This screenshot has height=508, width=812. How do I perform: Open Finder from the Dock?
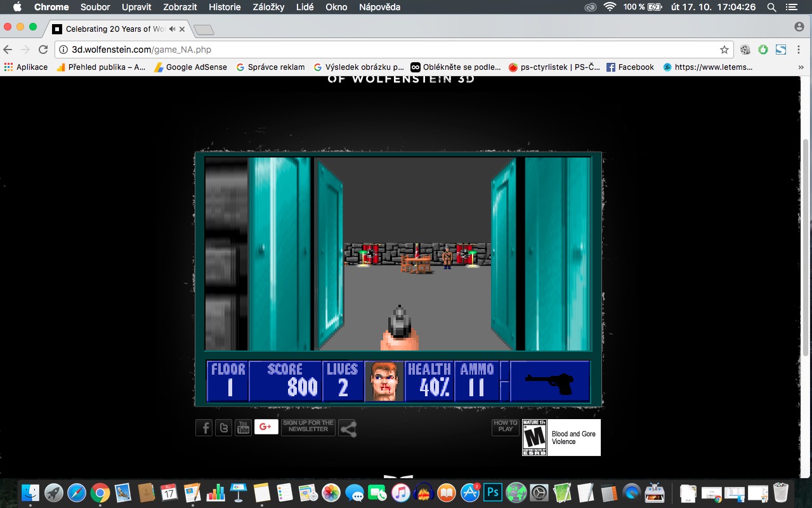(x=30, y=493)
